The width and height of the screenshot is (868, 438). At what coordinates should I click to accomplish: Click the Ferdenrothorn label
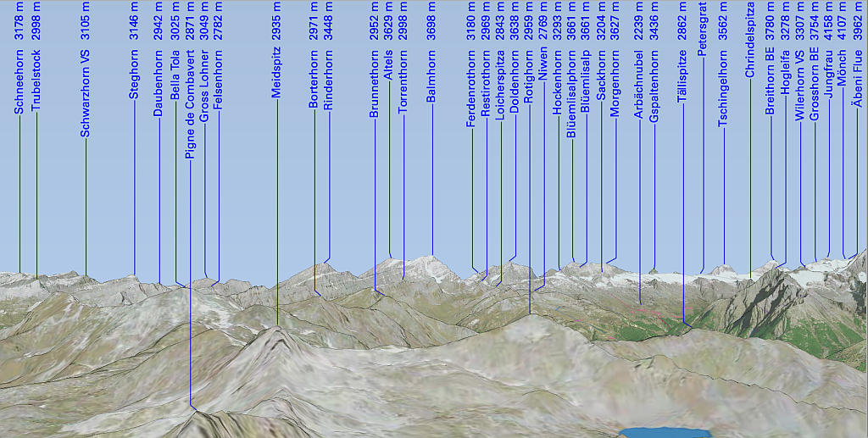[471, 89]
